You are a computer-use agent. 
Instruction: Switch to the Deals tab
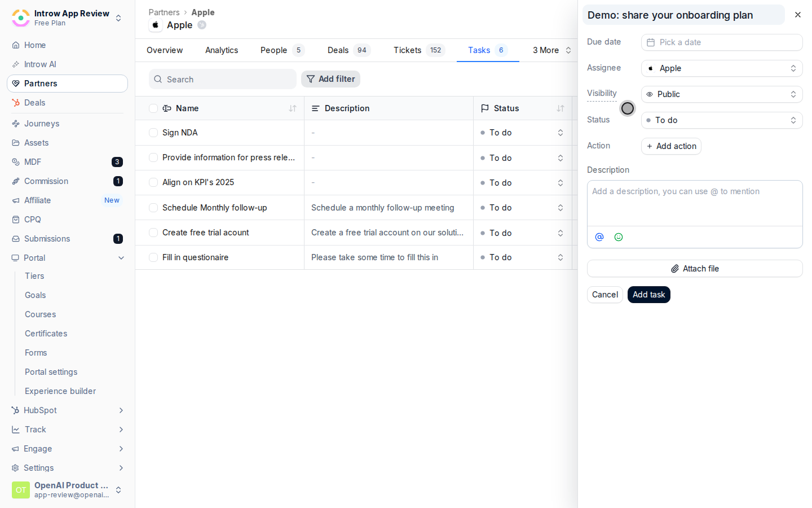click(348, 50)
